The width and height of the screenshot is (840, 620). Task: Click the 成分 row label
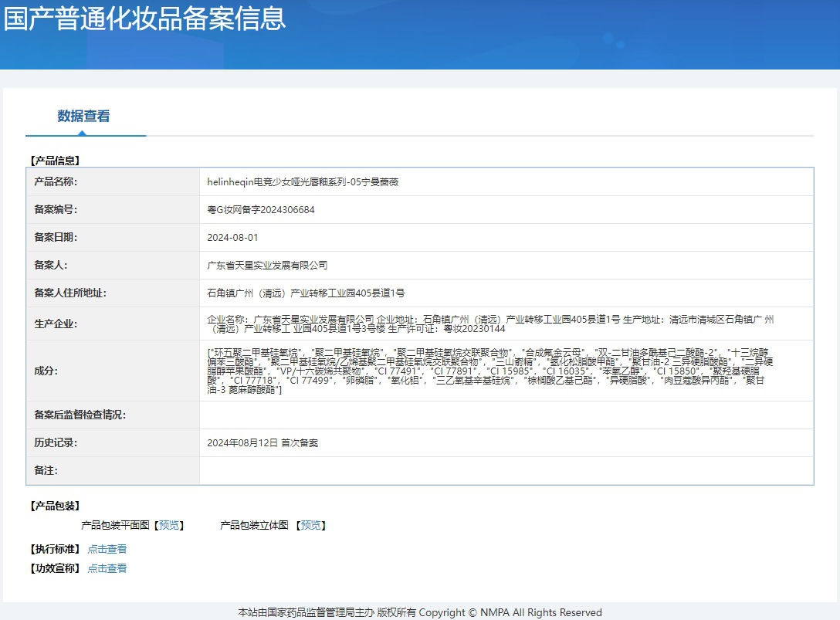(x=46, y=371)
